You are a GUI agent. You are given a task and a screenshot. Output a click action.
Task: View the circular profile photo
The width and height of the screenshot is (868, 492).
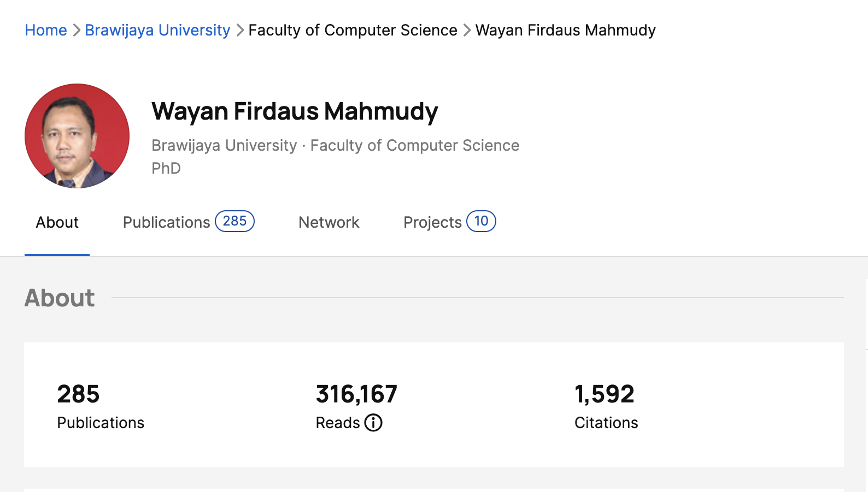click(x=77, y=136)
